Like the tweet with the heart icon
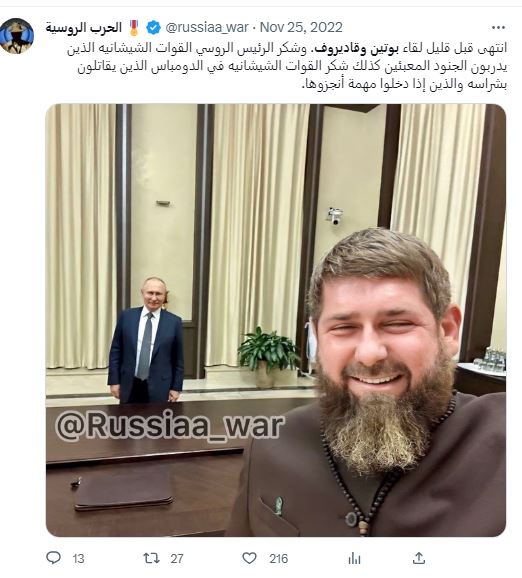This screenshot has height=578, width=522. [x=250, y=558]
